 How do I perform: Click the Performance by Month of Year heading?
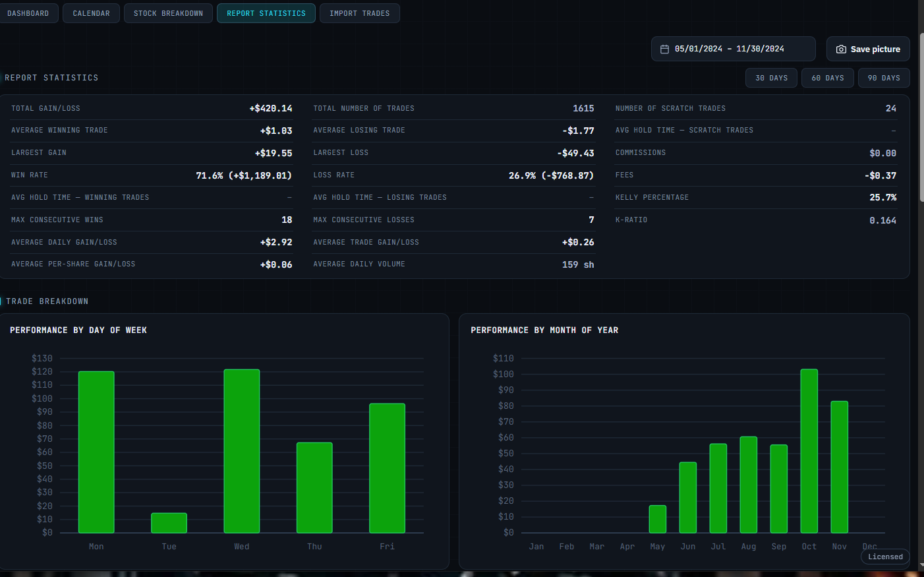pyautogui.click(x=544, y=330)
